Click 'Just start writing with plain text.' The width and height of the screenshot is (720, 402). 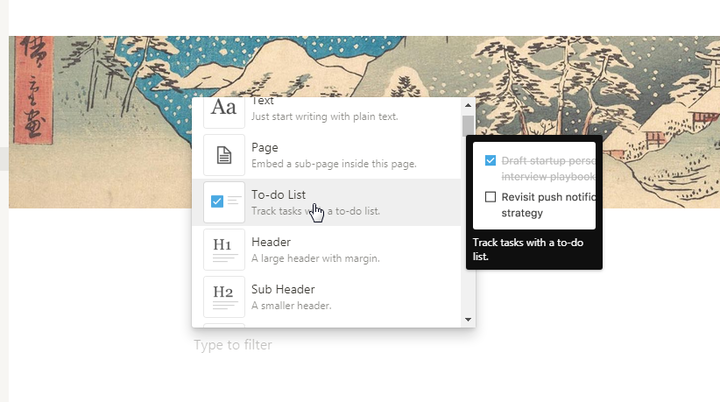click(325, 116)
